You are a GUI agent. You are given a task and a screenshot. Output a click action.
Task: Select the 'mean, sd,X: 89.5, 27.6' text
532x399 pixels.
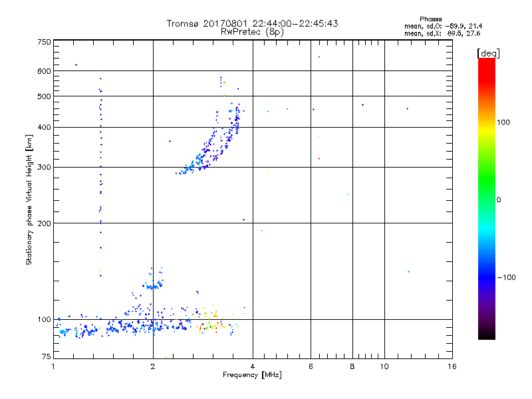(442, 33)
